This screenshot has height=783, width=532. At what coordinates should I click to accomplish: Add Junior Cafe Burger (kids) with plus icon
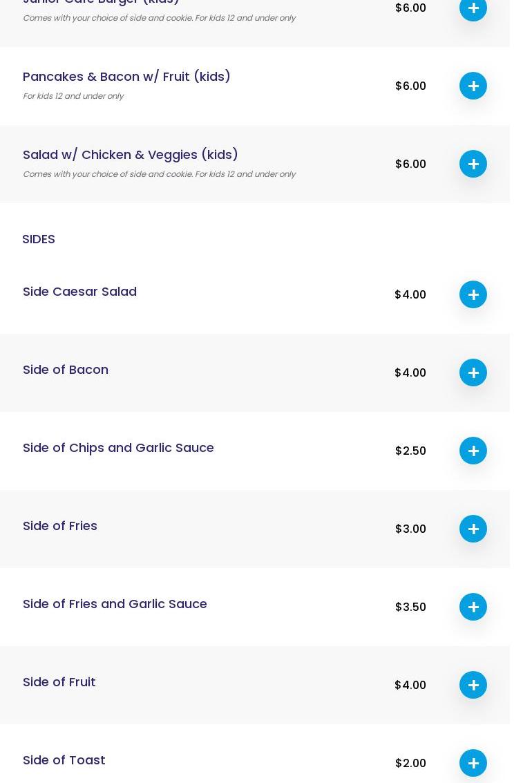(x=473, y=8)
